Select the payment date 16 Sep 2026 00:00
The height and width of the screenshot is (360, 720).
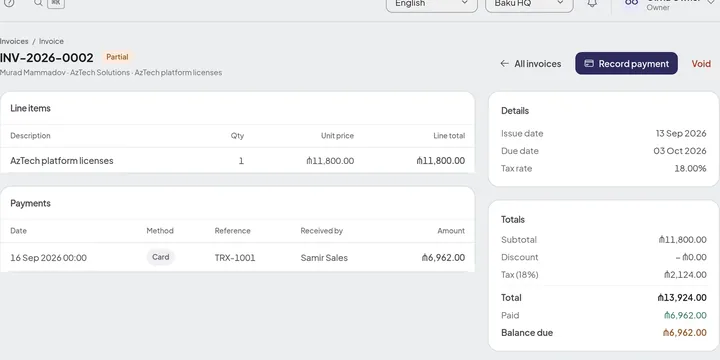point(48,258)
